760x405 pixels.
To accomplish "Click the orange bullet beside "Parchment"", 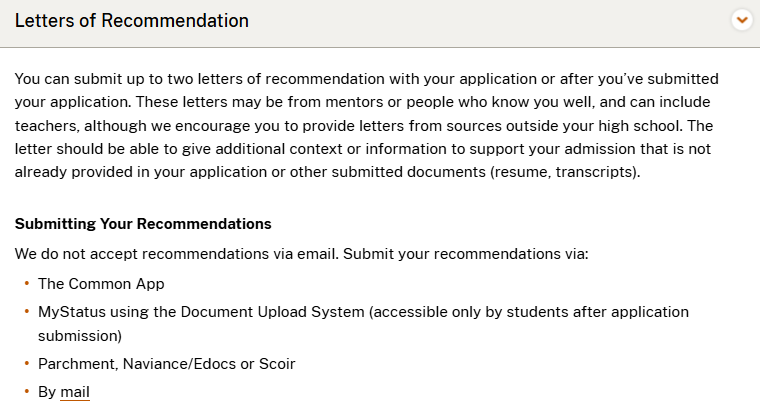I will point(27,364).
